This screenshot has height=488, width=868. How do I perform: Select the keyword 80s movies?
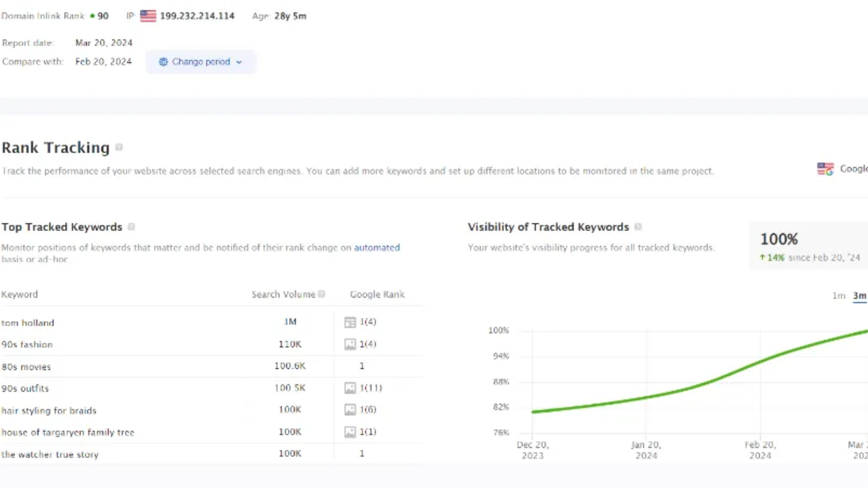coord(26,367)
